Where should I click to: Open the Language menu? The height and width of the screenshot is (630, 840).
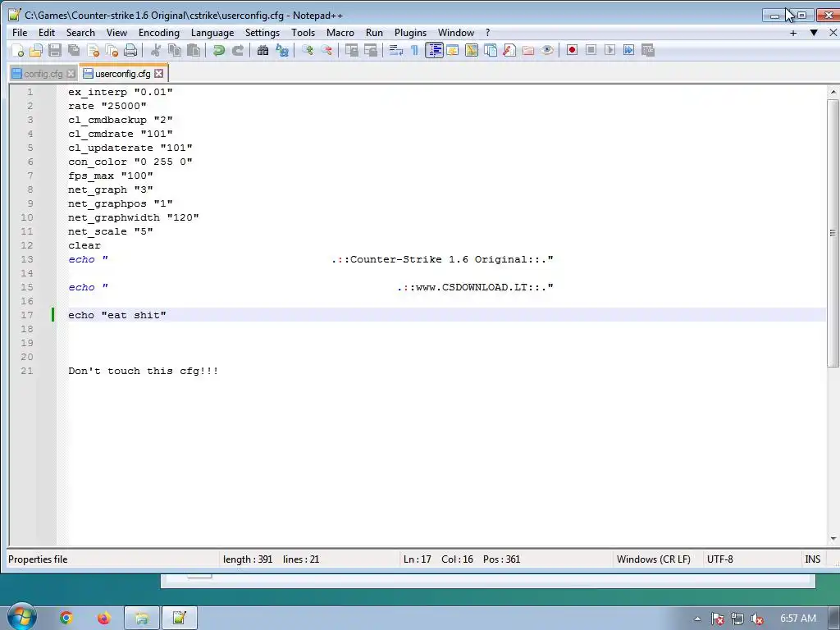coord(212,33)
